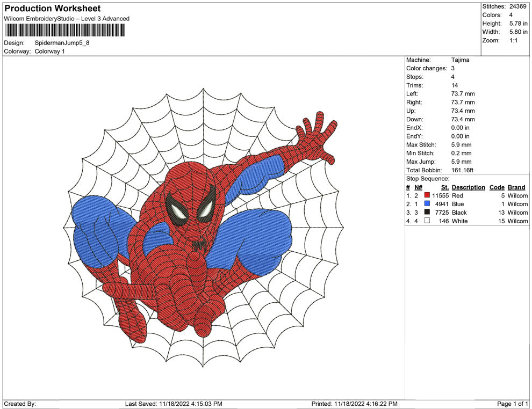The image size is (532, 409).
Task: Click the Width value '5.80 in'
Action: point(519,32)
